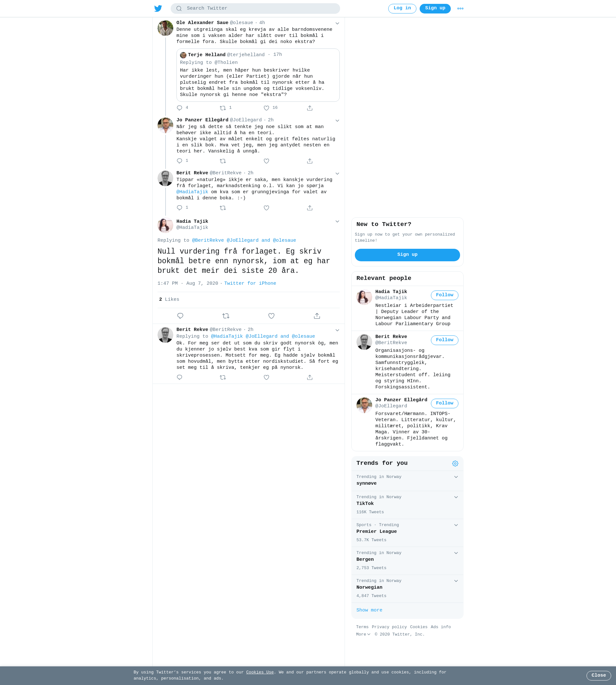Open the Twitter for iPhone link
The height and width of the screenshot is (685, 616).
pyautogui.click(x=250, y=283)
